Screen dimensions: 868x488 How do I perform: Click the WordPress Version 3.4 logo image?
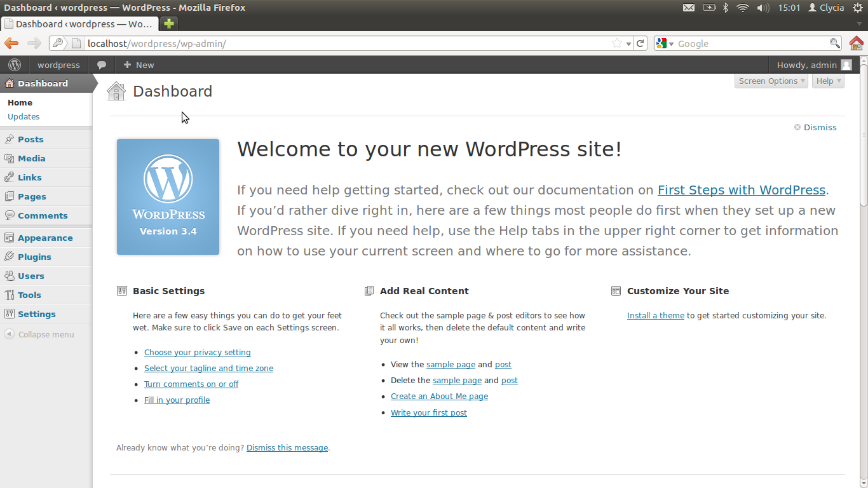[x=168, y=197]
